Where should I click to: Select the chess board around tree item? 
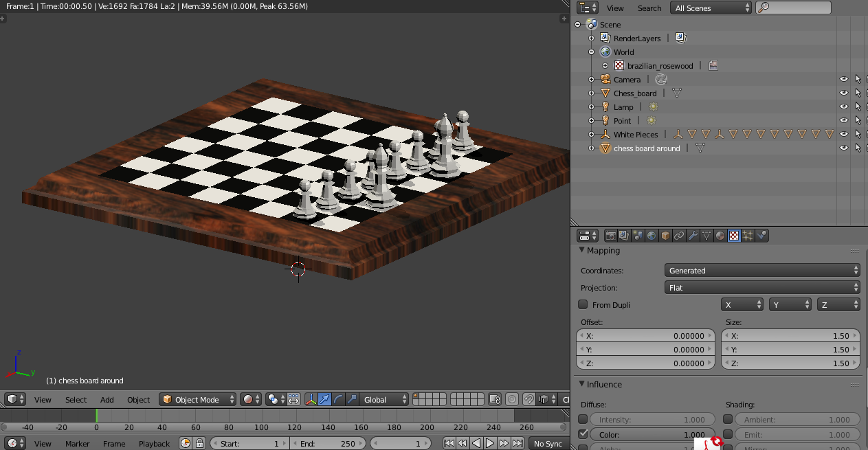(647, 148)
